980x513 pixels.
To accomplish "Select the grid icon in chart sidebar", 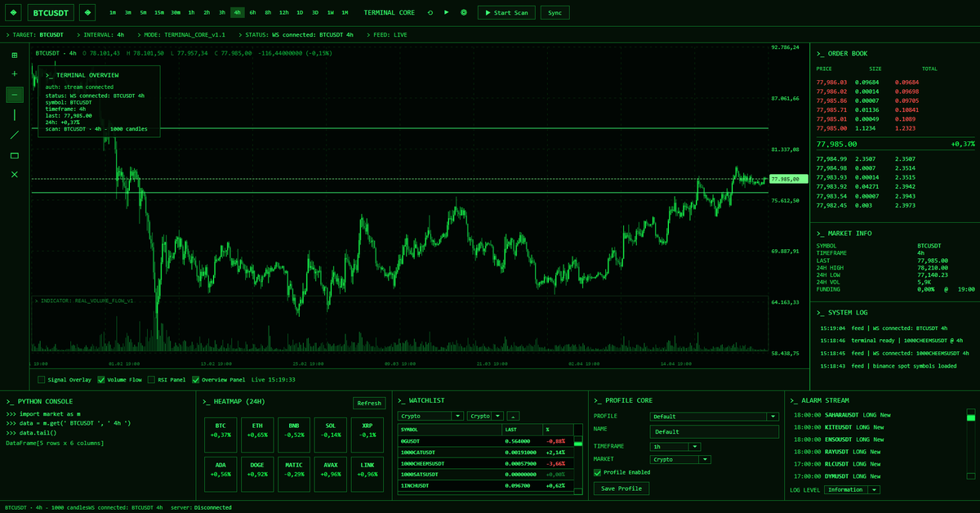I will [x=15, y=55].
